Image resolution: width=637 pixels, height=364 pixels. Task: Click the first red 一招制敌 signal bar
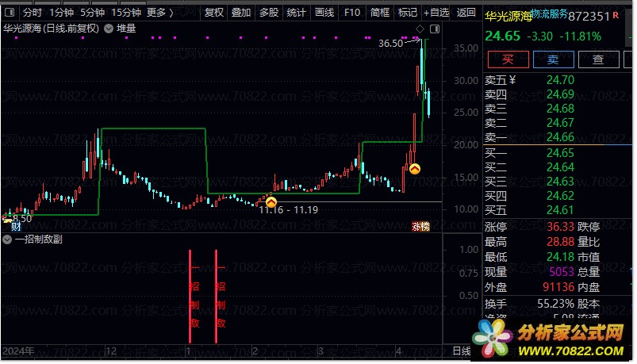tap(190, 297)
